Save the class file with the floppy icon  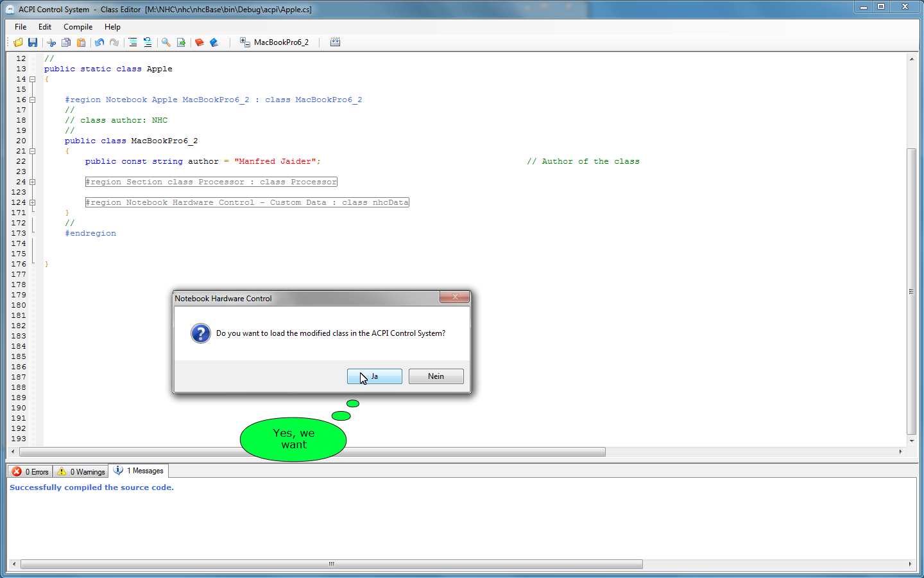click(x=33, y=42)
